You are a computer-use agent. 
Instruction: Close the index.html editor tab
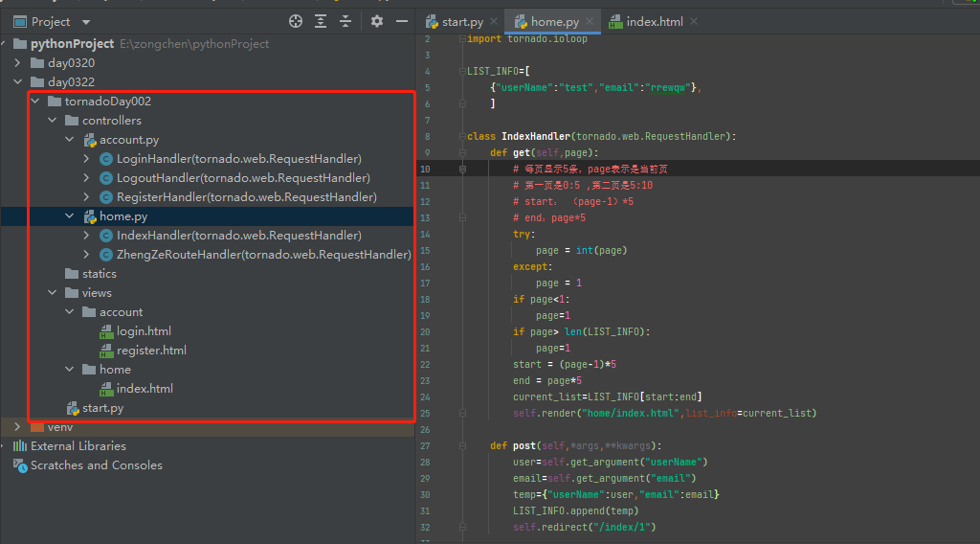coord(694,21)
